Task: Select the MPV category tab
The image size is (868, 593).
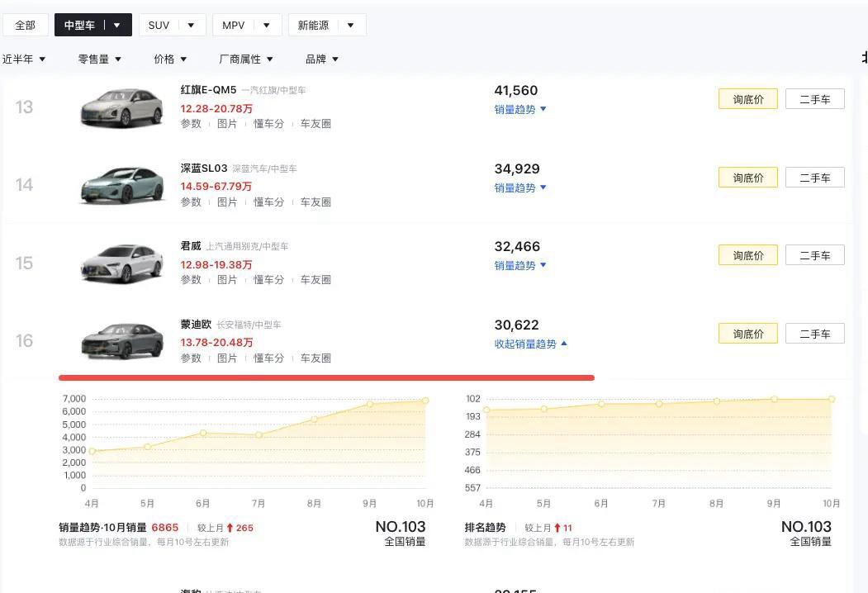Action: coord(233,25)
